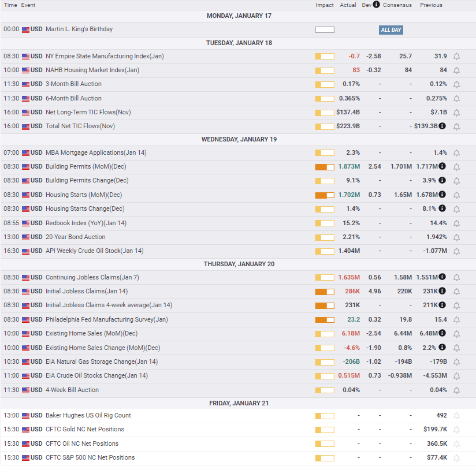Click the alert bell for NY Empire State Manufacturing Index
The height and width of the screenshot is (466, 476).
(456, 57)
